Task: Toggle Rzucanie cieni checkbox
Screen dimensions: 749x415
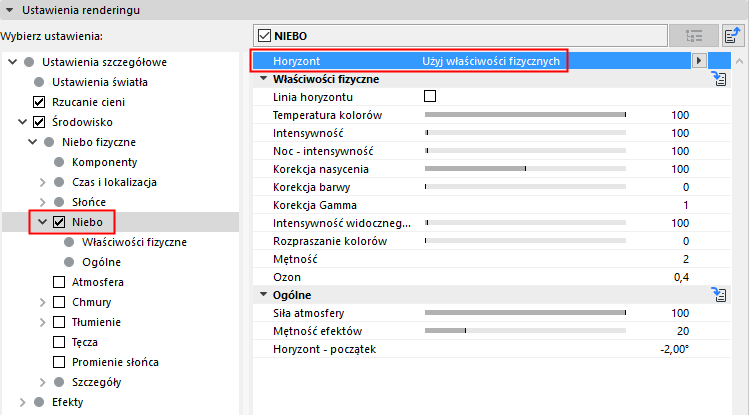Action: pyautogui.click(x=39, y=102)
